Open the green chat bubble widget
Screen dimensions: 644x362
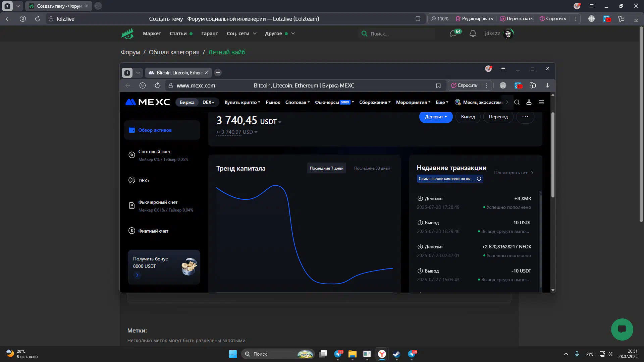tap(622, 329)
